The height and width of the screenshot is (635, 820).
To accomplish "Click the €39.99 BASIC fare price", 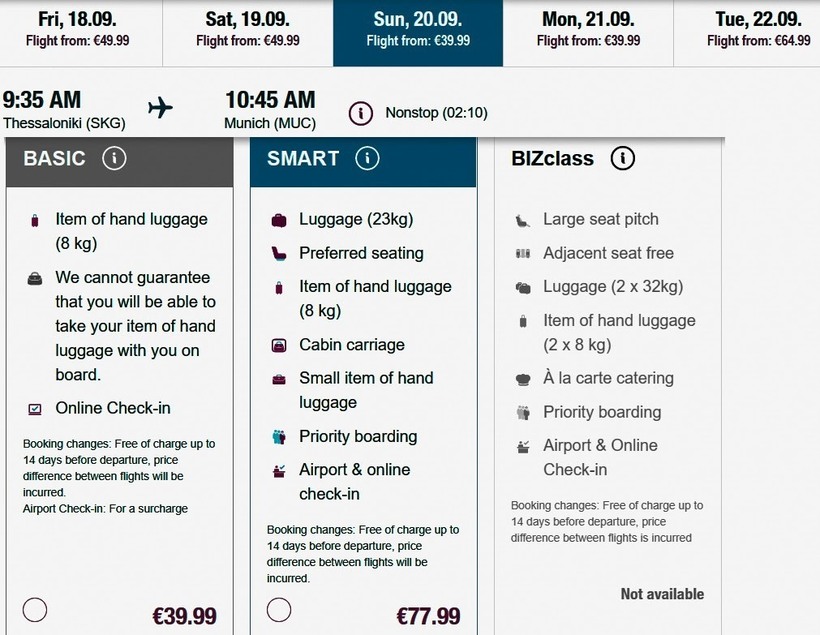I will 183,616.
